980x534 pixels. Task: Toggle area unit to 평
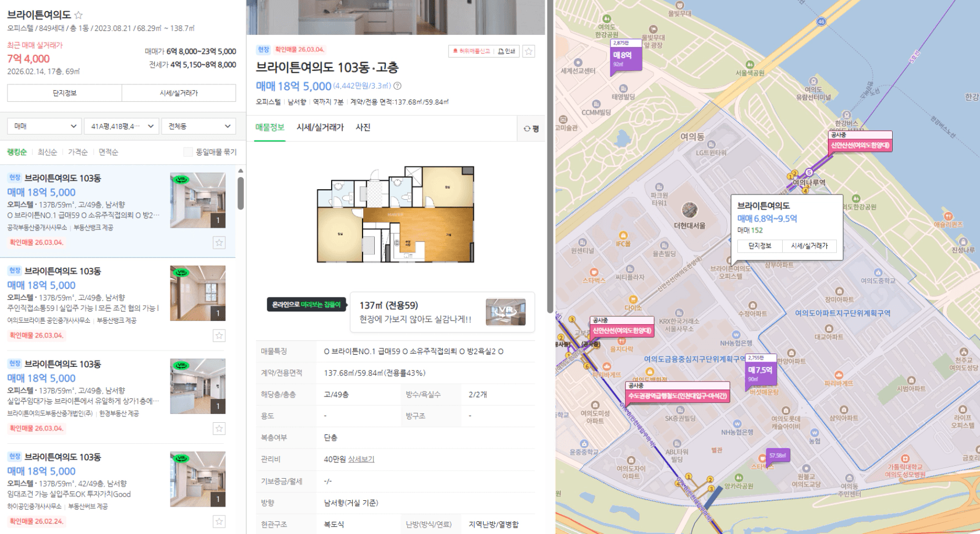point(531,129)
